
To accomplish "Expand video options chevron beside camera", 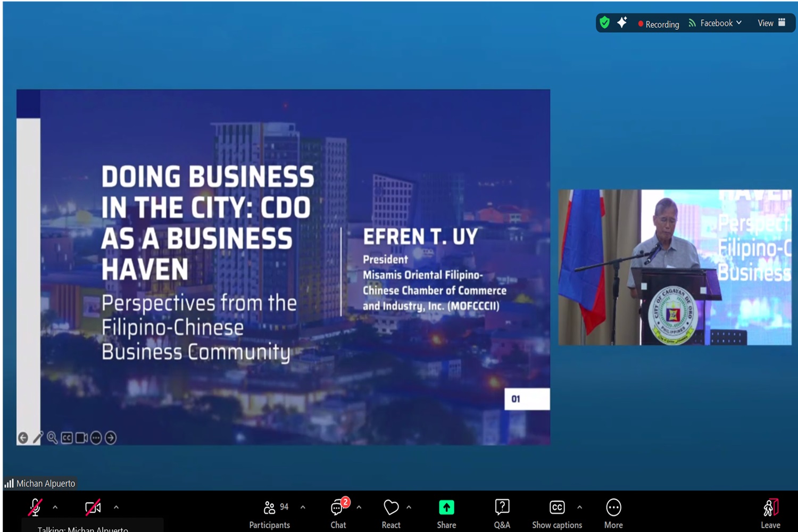I will [116, 508].
